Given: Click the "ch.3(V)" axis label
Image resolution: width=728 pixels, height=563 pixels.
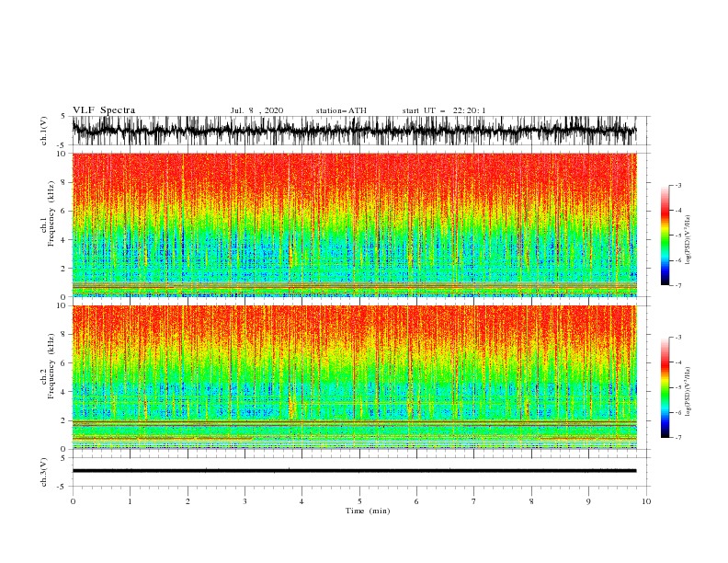Looking at the screenshot, I should pyautogui.click(x=44, y=472).
